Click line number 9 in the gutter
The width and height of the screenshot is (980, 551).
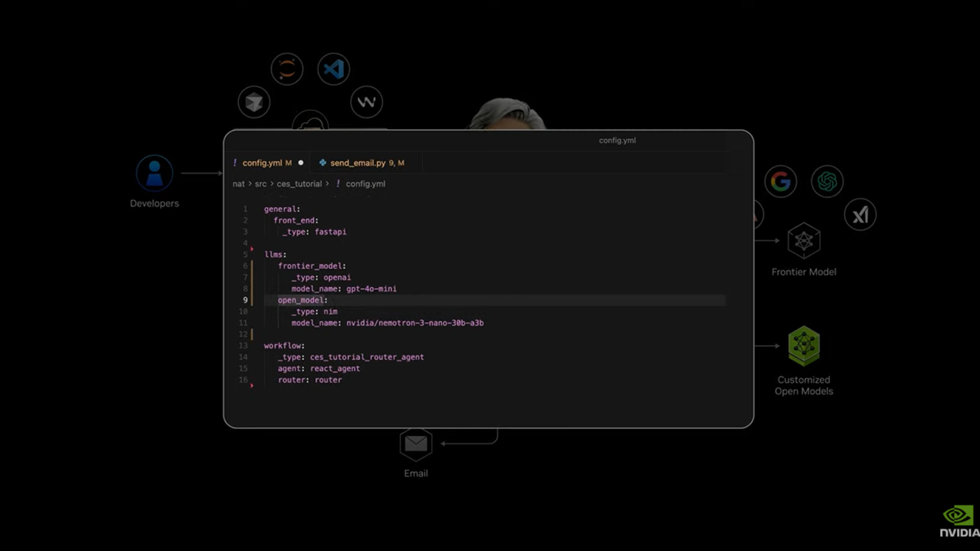click(245, 300)
